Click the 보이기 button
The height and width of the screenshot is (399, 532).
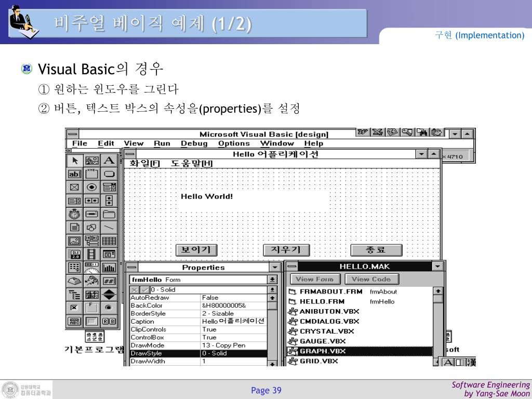click(196, 250)
